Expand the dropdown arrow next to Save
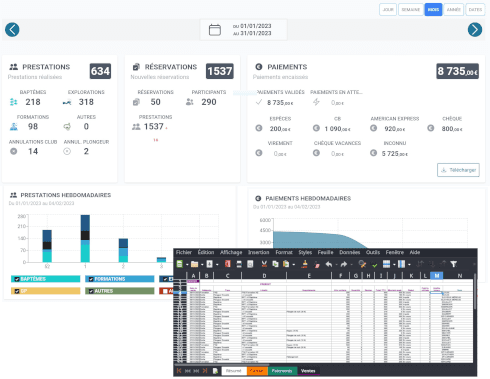Viewport: 490px width, 379px height. 217,265
